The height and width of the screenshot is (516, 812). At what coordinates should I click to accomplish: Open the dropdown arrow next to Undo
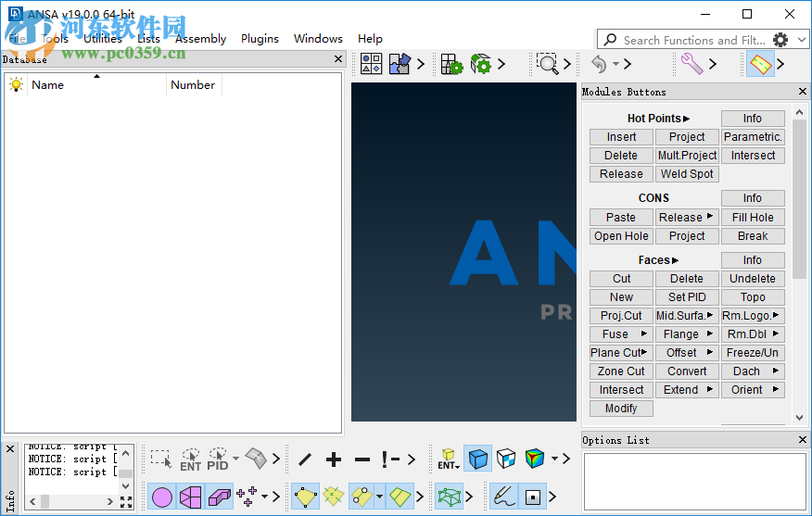[x=615, y=64]
